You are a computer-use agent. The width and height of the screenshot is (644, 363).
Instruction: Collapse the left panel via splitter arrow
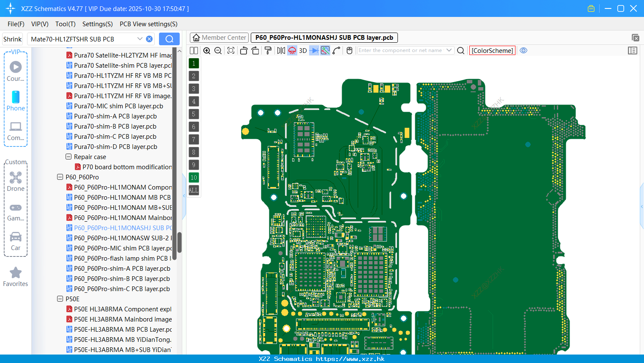184,196
